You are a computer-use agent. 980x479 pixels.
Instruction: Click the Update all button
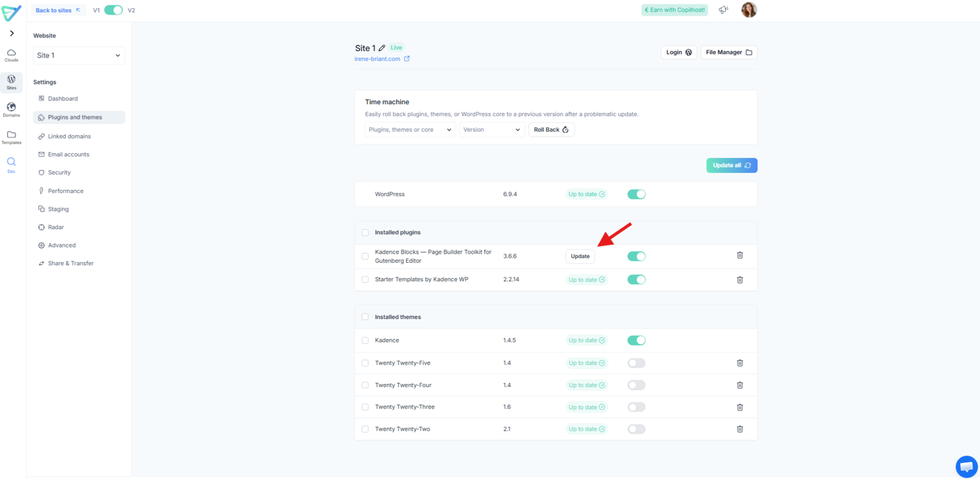(732, 165)
